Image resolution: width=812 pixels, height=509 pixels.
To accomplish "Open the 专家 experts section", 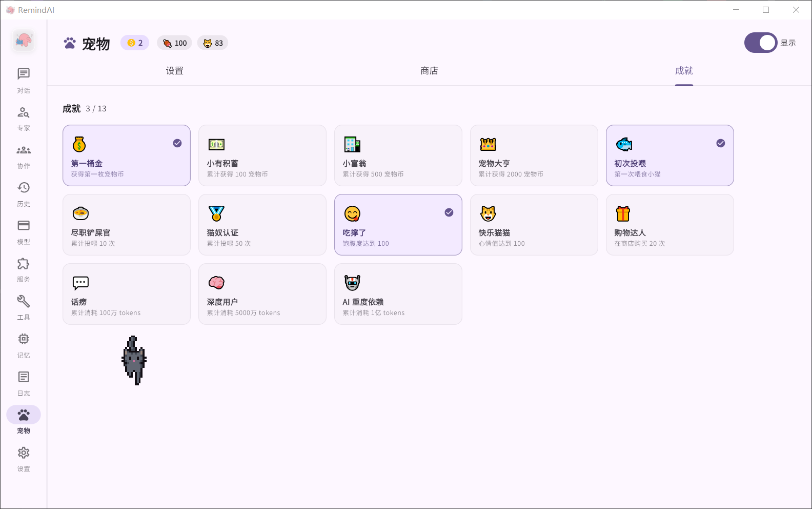I will pyautogui.click(x=24, y=119).
